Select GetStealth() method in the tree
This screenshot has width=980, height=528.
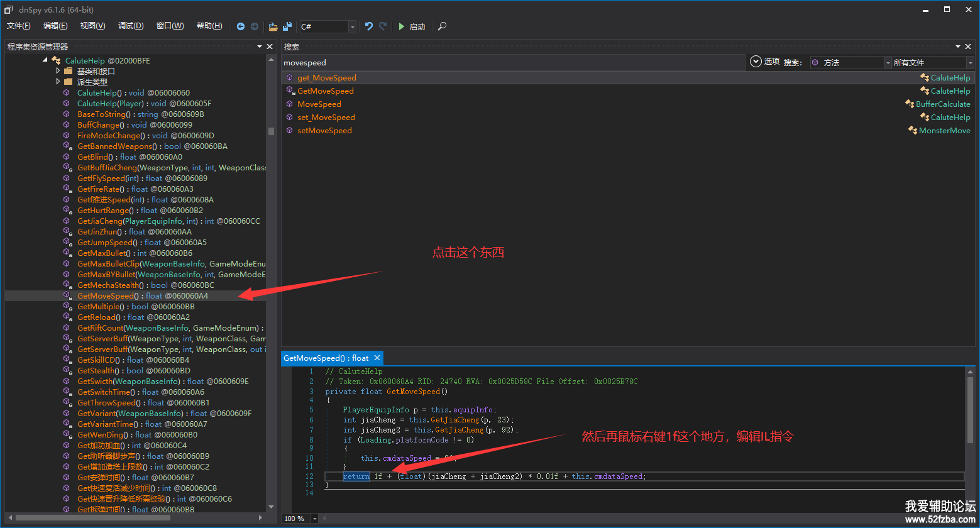point(135,370)
